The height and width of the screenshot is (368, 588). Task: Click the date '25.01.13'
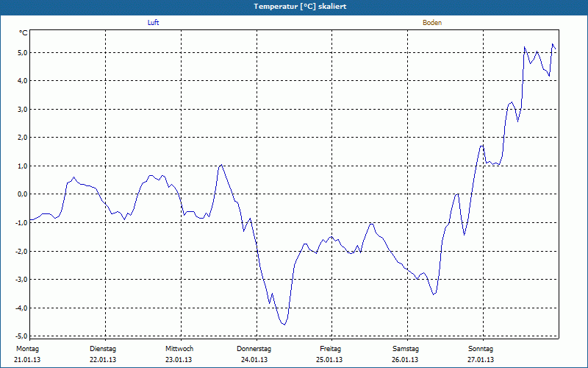(329, 360)
